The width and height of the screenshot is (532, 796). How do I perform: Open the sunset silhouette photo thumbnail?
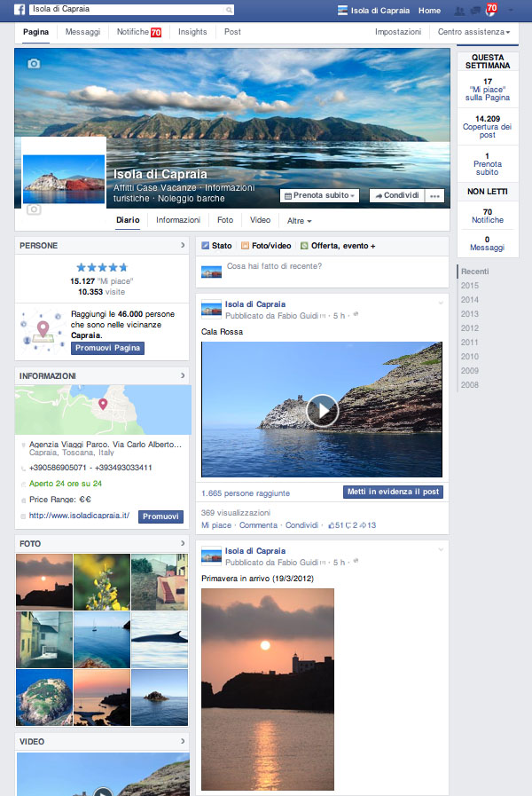(x=44, y=582)
